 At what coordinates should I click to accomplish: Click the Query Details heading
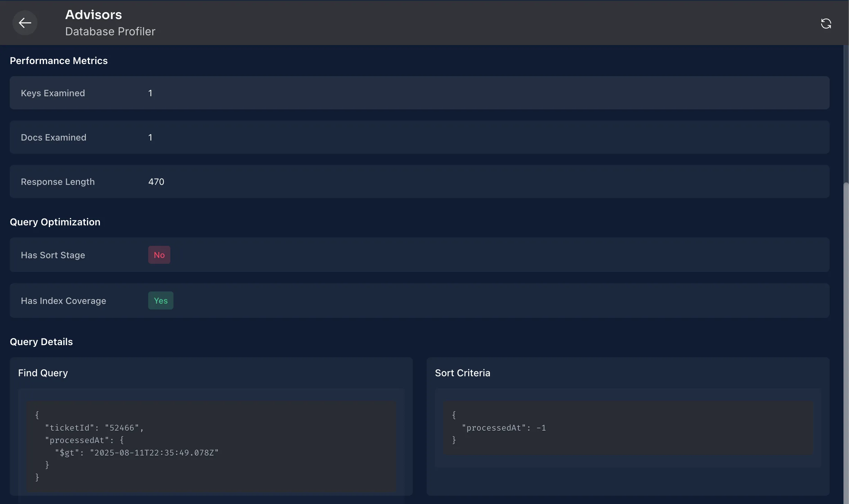tap(41, 342)
